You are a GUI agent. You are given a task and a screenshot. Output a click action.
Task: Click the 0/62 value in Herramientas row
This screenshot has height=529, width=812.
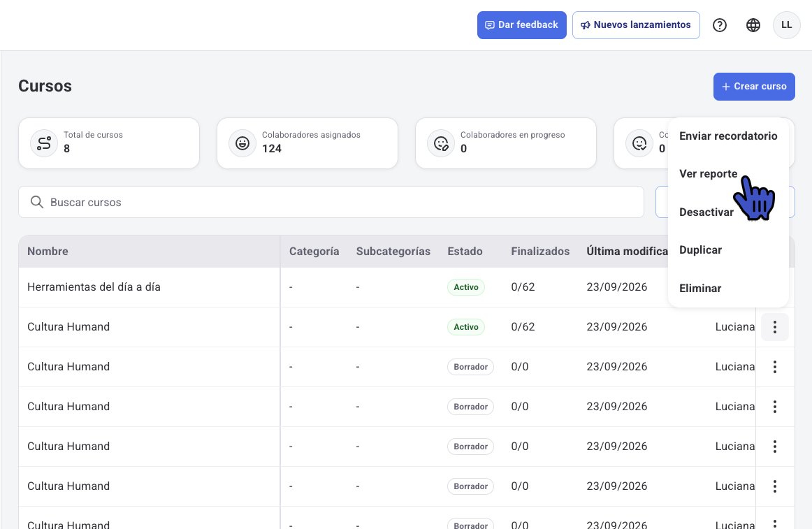click(523, 287)
